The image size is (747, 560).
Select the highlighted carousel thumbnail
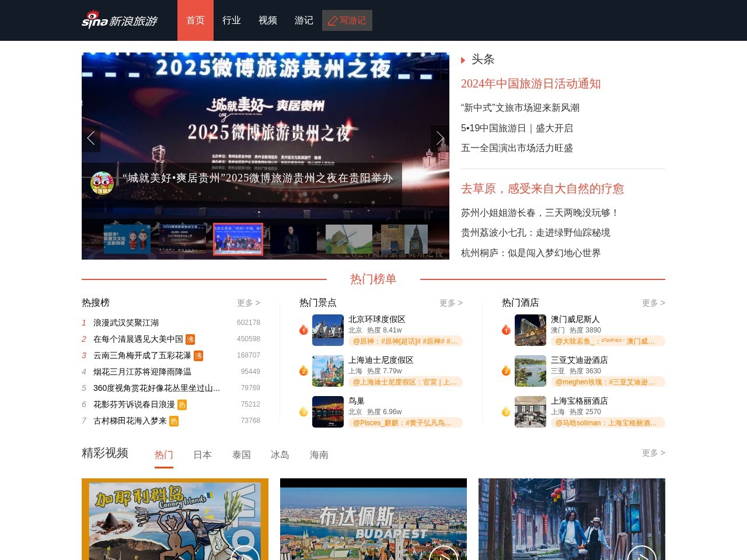238,239
